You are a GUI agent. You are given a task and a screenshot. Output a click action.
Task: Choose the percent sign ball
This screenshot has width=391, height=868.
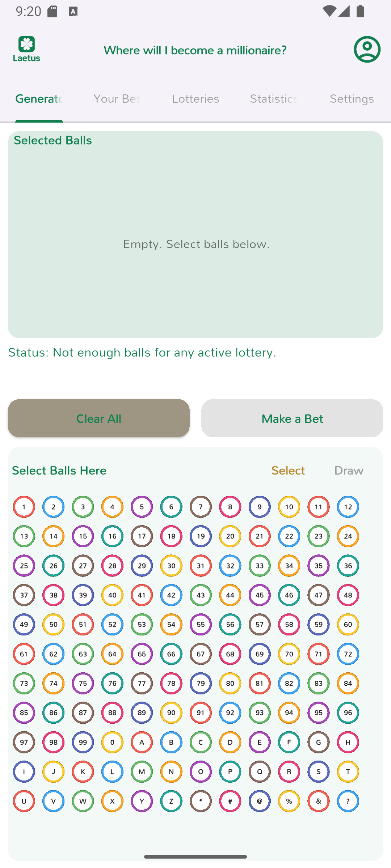[289, 801]
